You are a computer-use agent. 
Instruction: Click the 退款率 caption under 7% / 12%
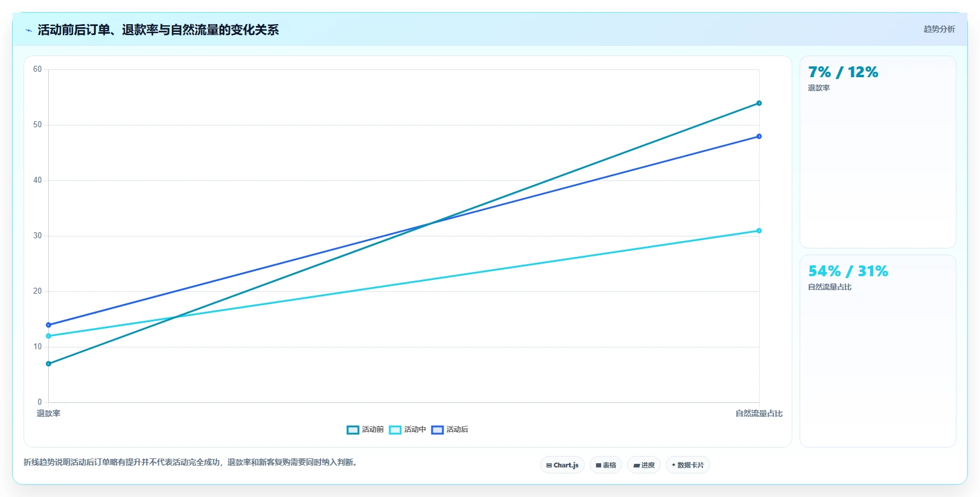[x=819, y=88]
